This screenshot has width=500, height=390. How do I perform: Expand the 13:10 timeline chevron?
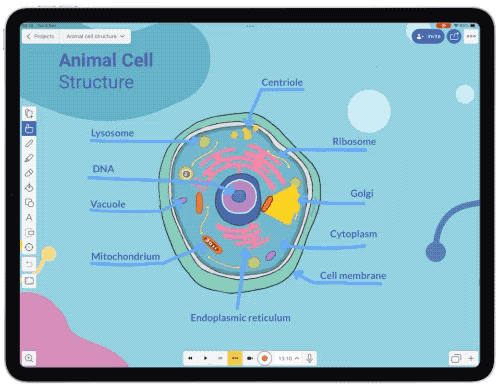[x=297, y=358]
